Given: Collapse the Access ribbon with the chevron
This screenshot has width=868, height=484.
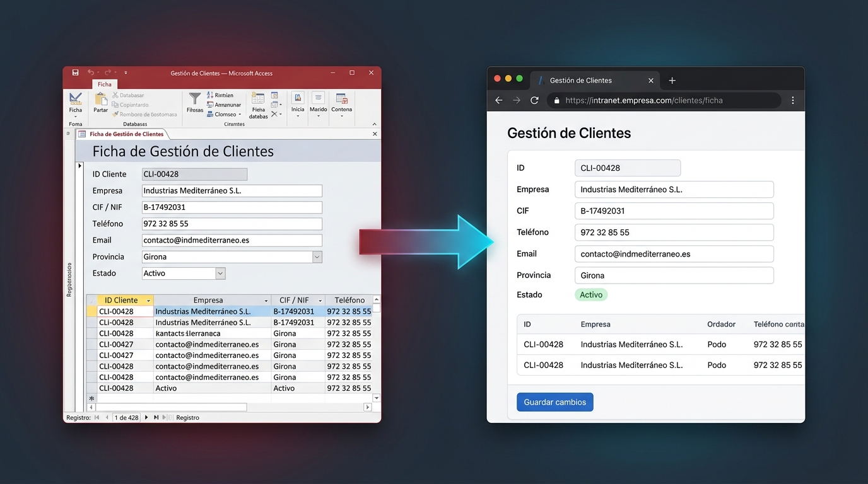Looking at the screenshot, I should [375, 124].
